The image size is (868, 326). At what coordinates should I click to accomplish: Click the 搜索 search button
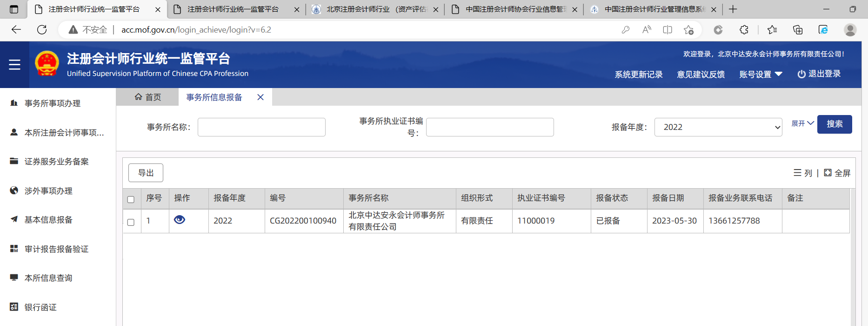[835, 124]
